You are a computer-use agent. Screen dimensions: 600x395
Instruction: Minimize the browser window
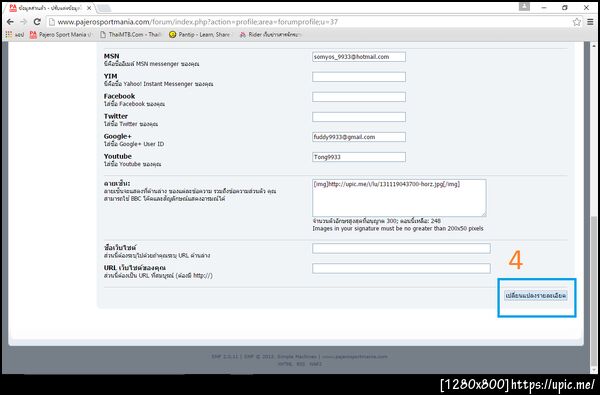coord(544,7)
